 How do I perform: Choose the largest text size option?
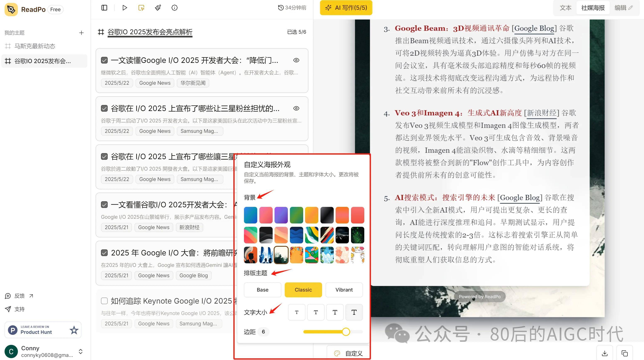tap(354, 312)
